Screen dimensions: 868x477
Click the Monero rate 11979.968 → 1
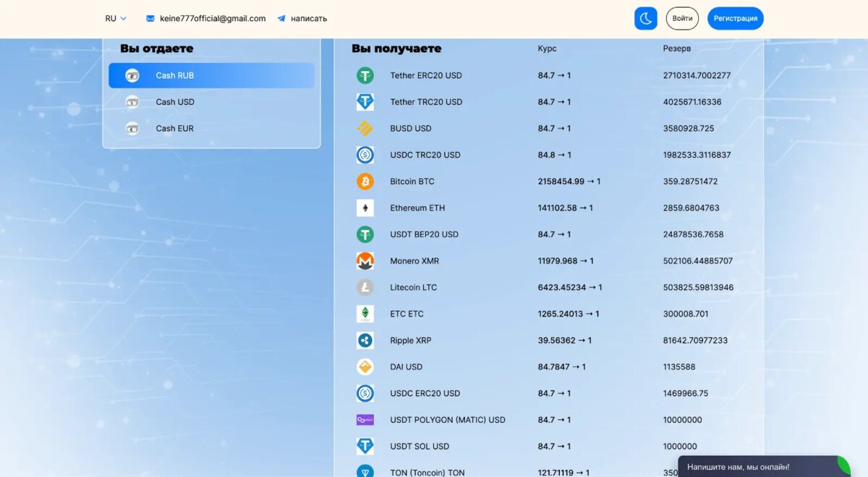(x=566, y=261)
